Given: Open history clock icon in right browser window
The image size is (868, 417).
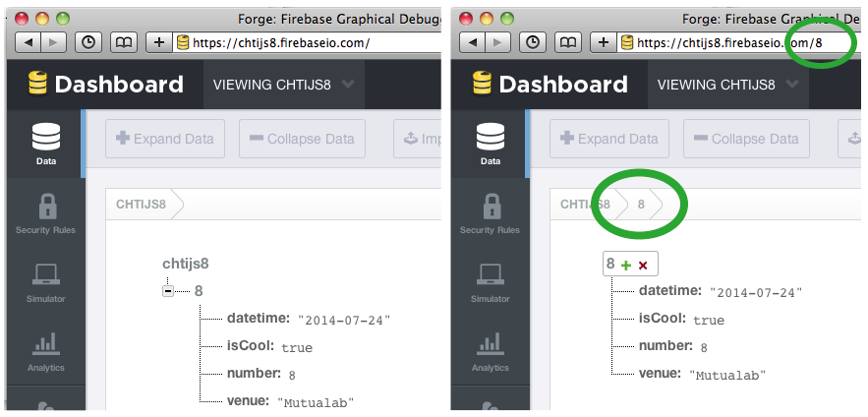Looking at the screenshot, I should point(533,42).
